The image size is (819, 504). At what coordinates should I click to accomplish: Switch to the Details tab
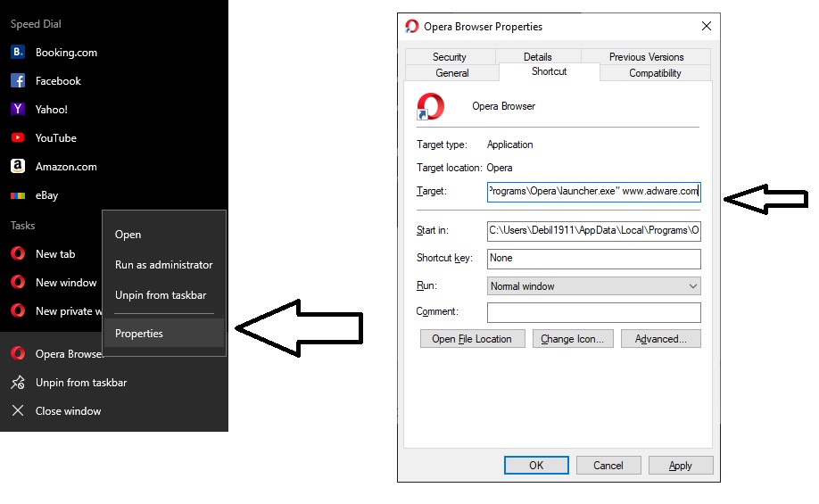tap(537, 57)
